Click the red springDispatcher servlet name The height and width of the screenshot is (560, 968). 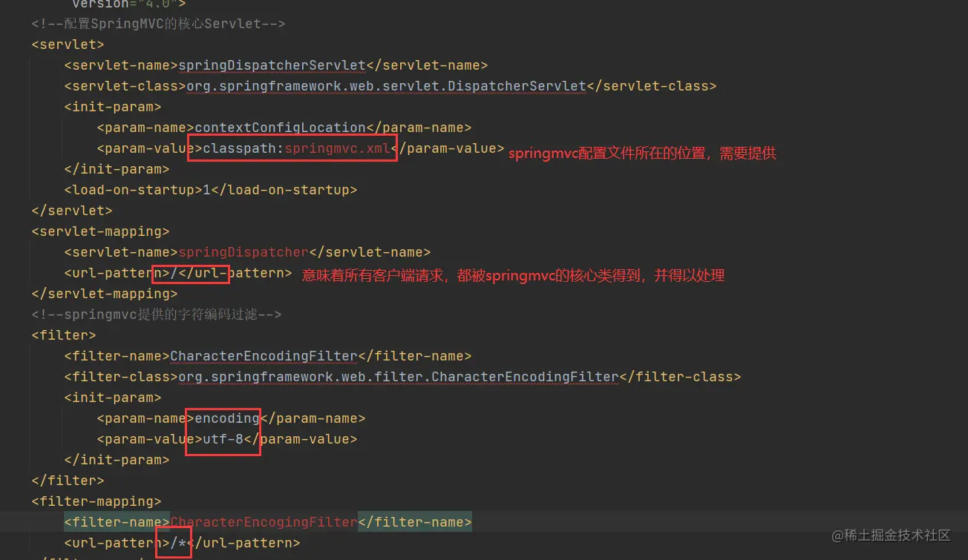[x=243, y=252]
